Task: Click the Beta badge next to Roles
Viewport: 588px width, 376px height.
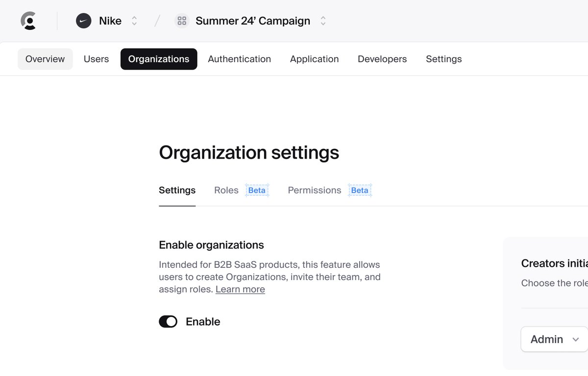Action: click(x=257, y=190)
